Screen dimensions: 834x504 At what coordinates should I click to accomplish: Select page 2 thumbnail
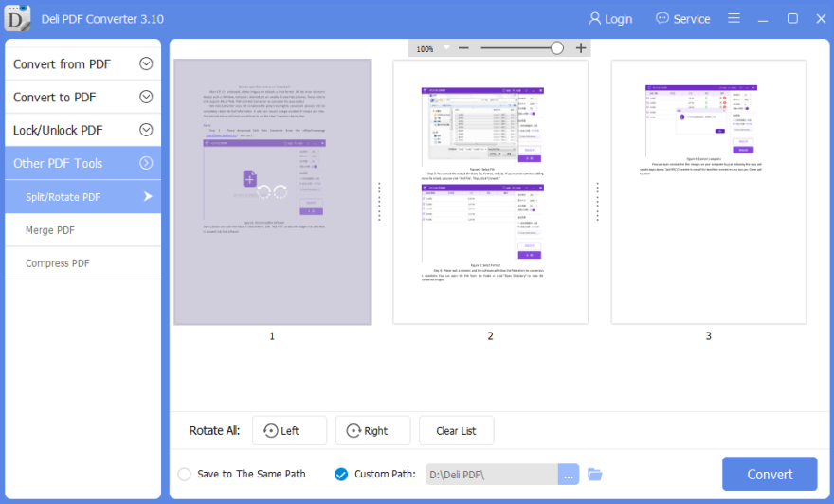tap(490, 192)
